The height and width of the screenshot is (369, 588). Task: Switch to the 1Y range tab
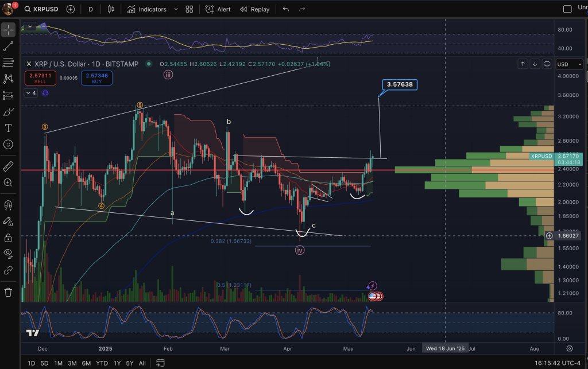pyautogui.click(x=117, y=363)
